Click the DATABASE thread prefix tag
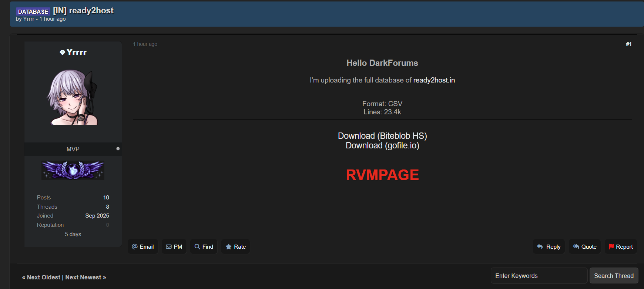 point(33,11)
